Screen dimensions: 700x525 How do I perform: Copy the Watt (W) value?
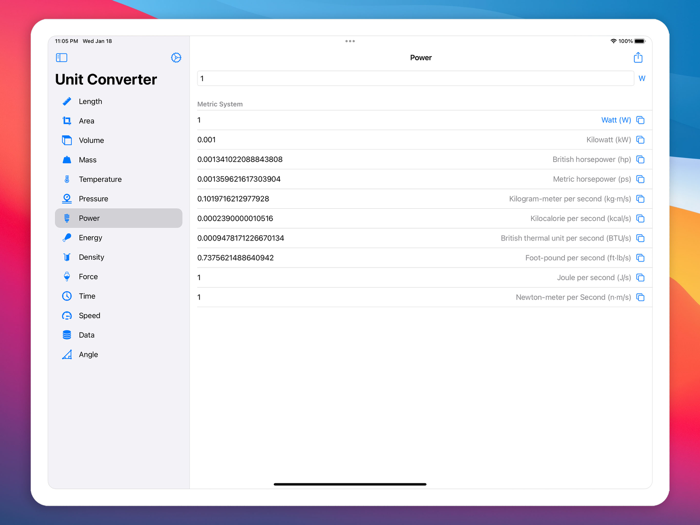click(x=641, y=120)
